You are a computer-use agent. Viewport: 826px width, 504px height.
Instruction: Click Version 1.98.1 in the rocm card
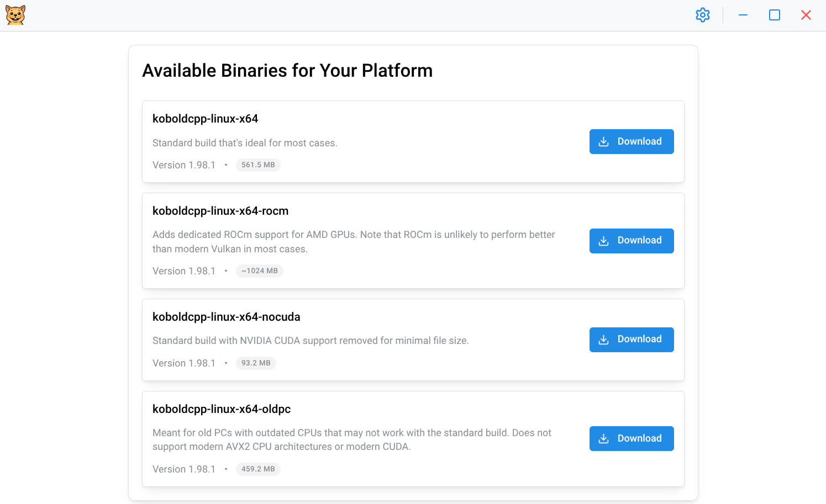184,271
